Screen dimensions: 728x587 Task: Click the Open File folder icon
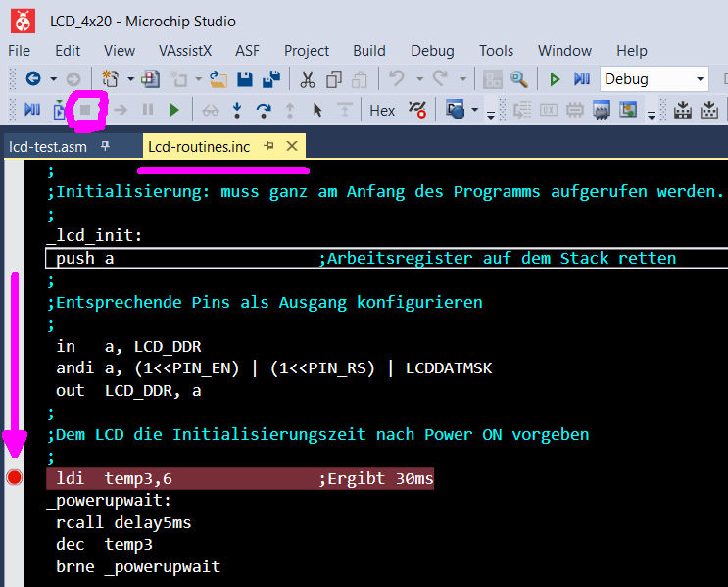218,79
